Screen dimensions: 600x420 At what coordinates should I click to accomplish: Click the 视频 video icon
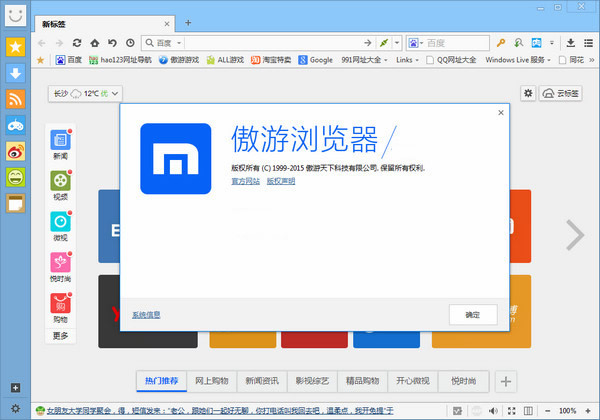[x=61, y=181]
